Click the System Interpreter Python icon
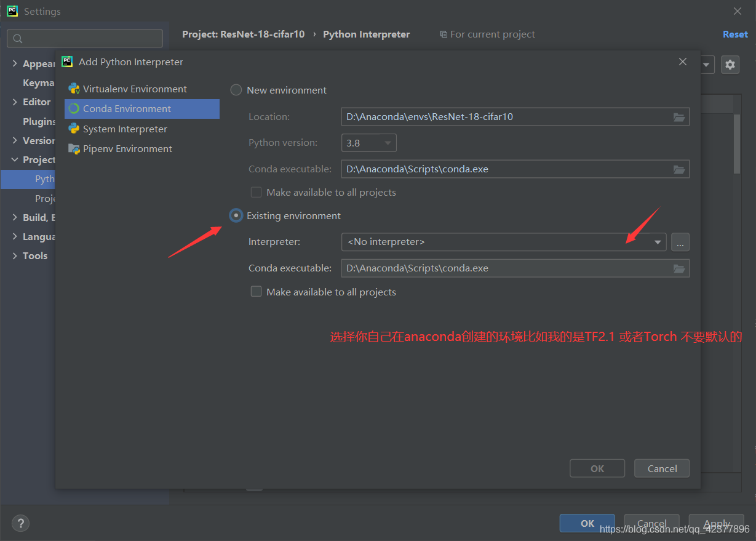Viewport: 756px width, 541px height. [x=74, y=129]
